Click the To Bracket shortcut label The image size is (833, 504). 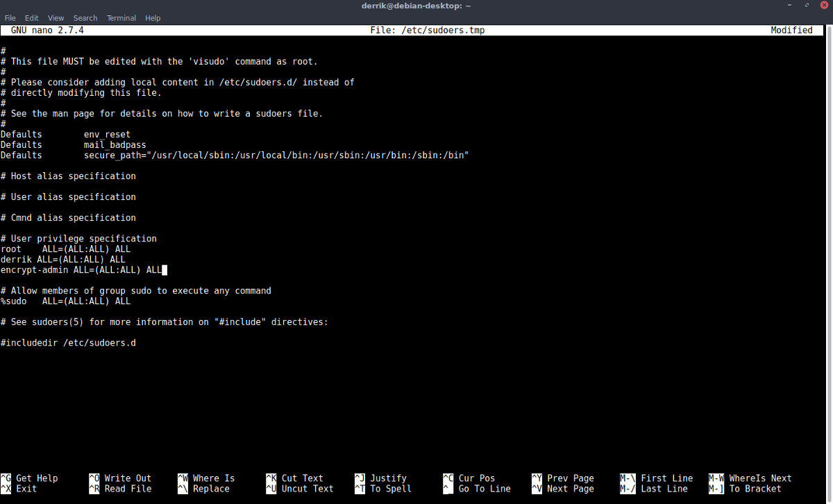755,489
